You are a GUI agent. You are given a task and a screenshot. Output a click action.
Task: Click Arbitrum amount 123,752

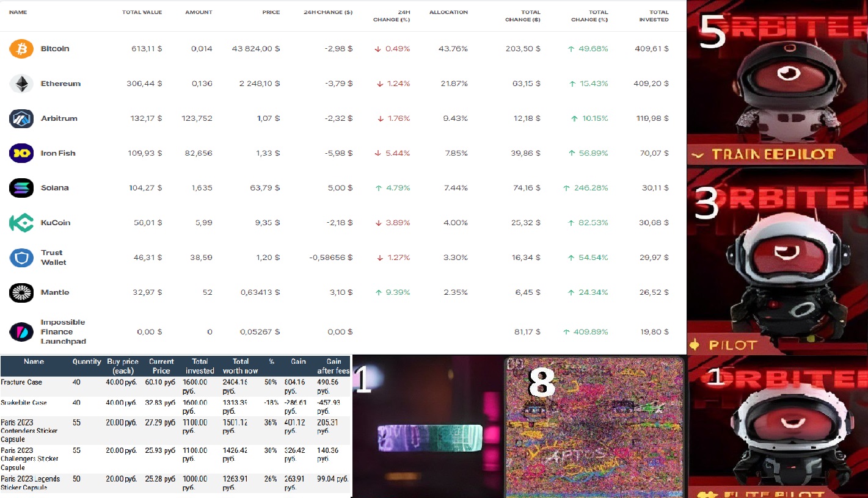click(x=197, y=118)
